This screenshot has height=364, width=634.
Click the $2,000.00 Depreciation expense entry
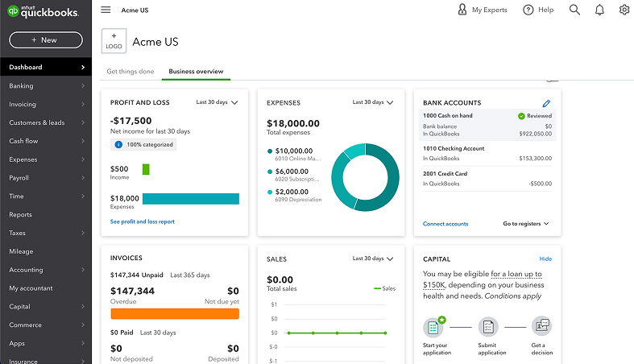click(294, 196)
